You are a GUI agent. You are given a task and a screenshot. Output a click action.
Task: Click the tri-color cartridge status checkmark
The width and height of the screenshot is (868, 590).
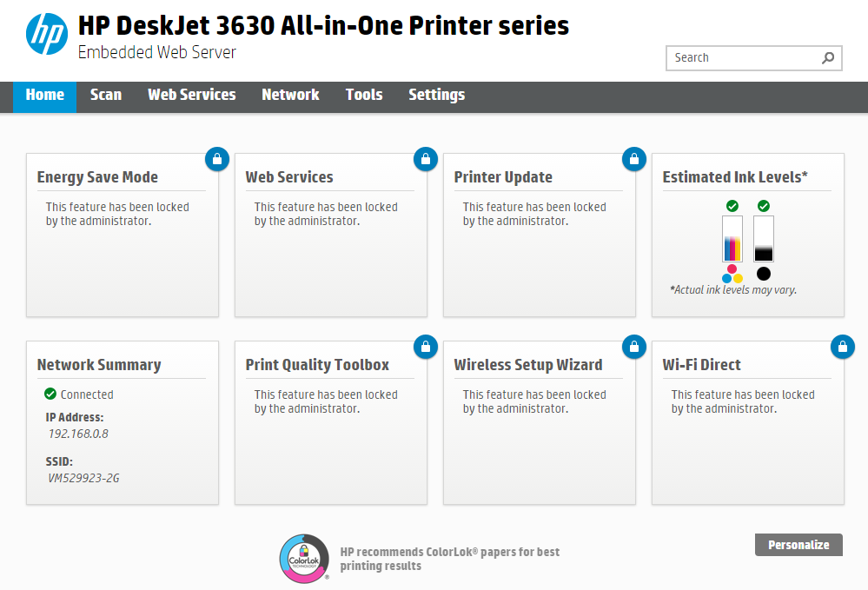click(x=732, y=206)
